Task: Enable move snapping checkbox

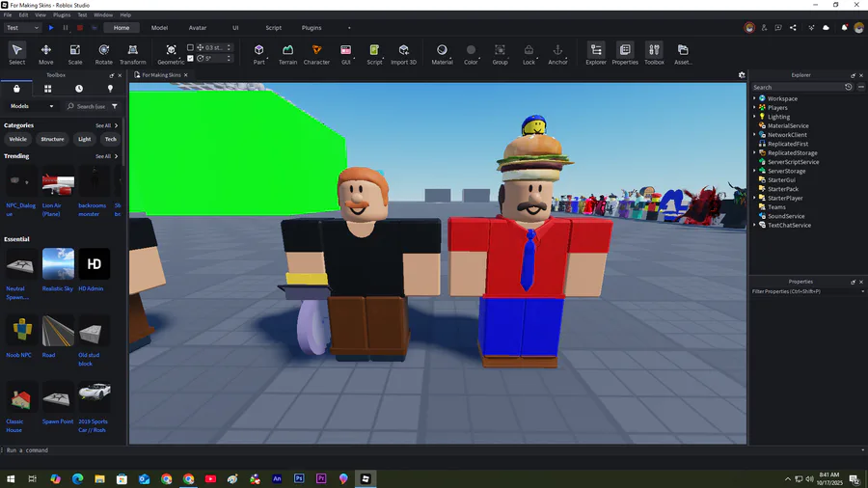Action: coord(190,47)
